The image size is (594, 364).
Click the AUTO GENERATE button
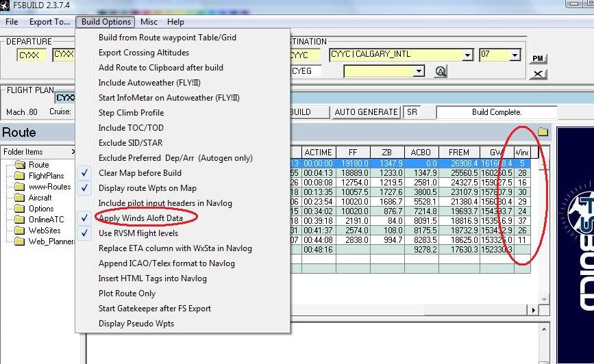click(x=366, y=112)
